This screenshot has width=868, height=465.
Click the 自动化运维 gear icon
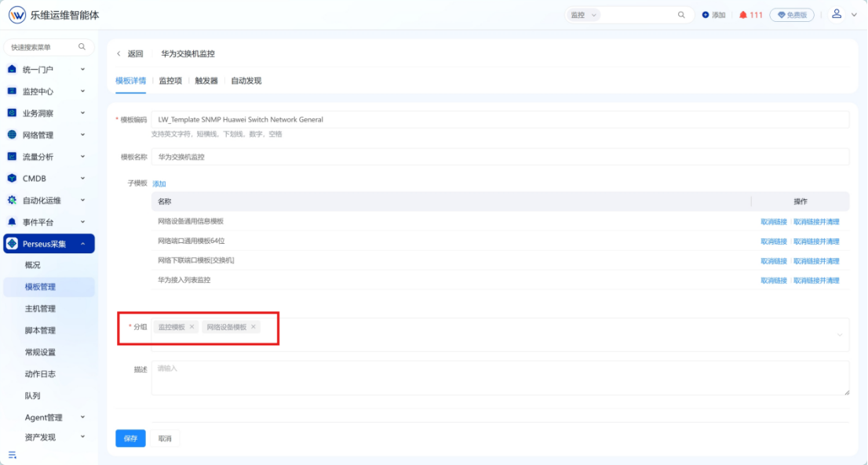(x=12, y=200)
